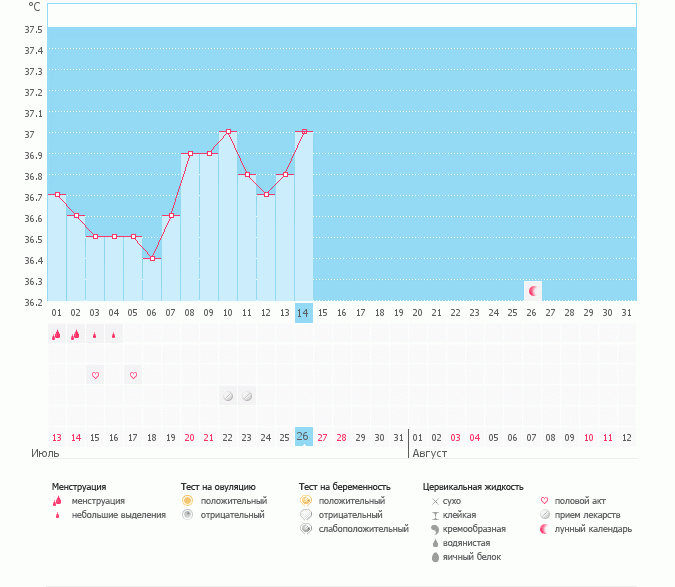This screenshot has height=587, width=675.
Task: Click the positive ovulation test legend icon
Action: [x=187, y=500]
